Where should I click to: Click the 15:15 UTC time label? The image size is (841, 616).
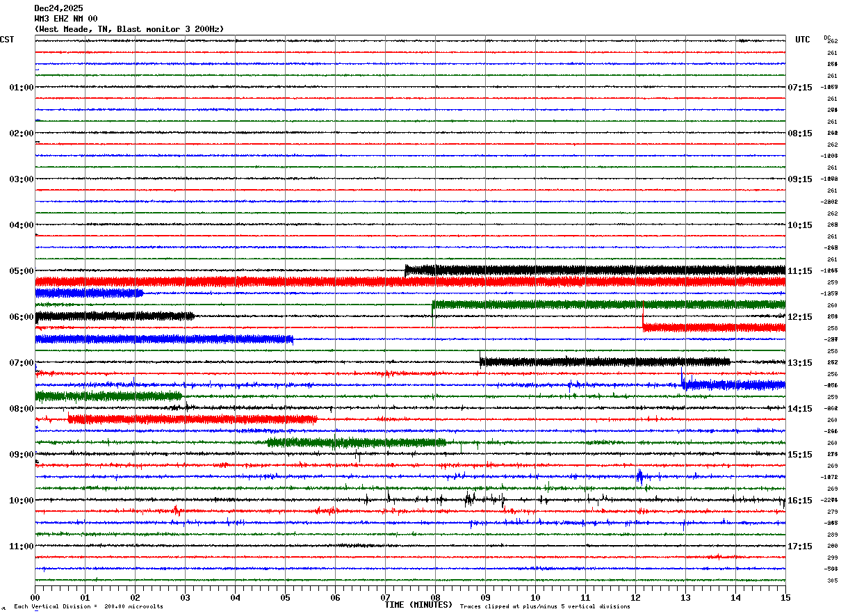coord(800,455)
